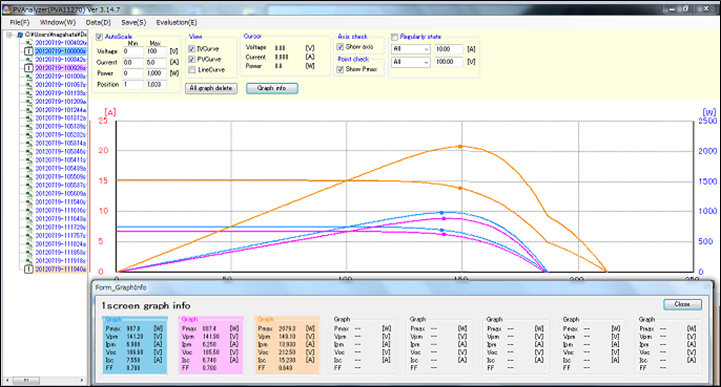Screen dimensions: 721x387
Task: Click the folder icon at tree root
Action: point(20,35)
